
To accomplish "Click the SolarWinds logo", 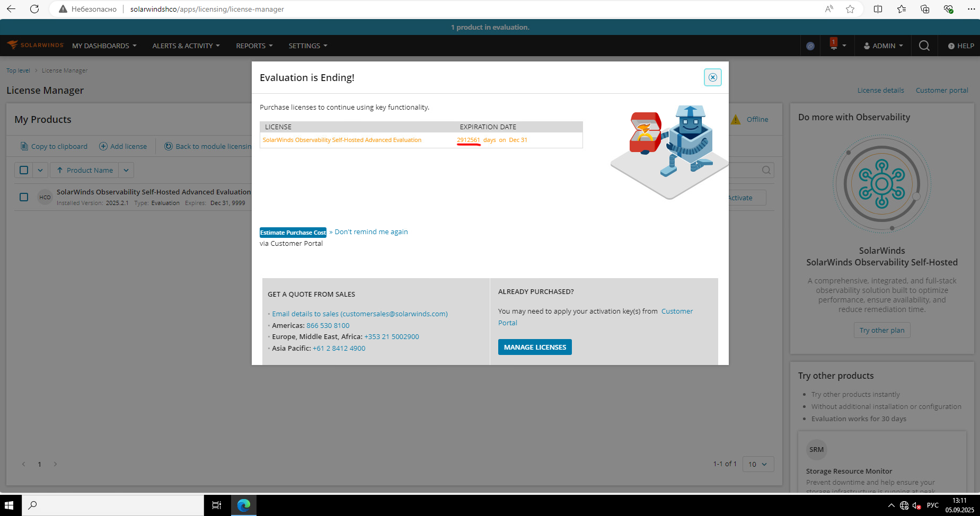I will [35, 45].
